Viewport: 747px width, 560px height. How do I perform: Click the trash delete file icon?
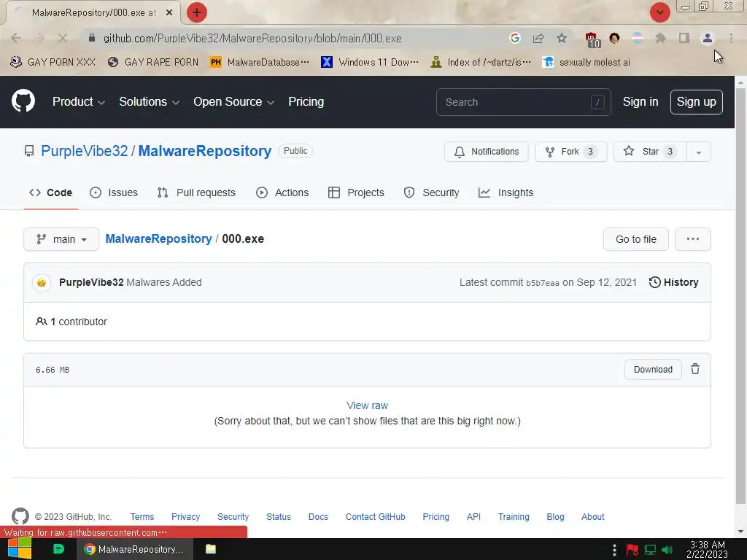[695, 369]
